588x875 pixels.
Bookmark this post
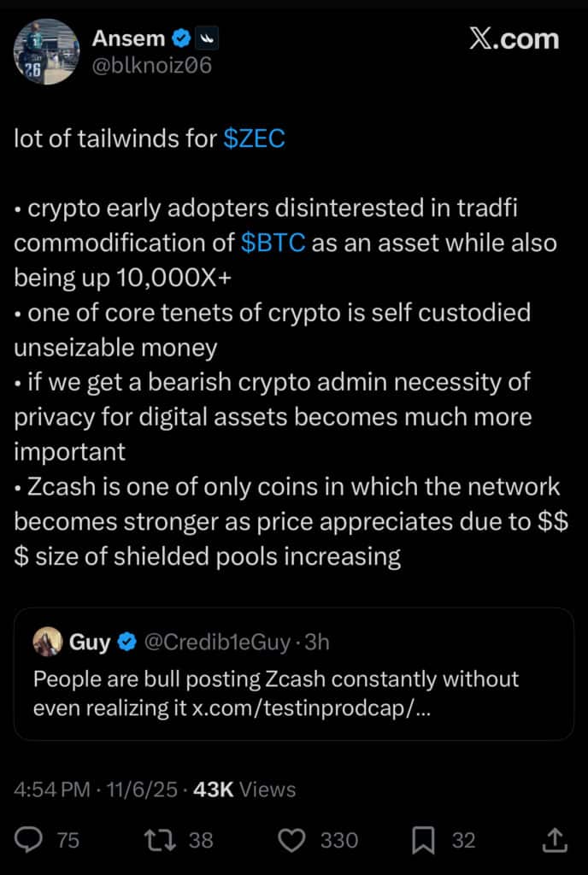click(x=423, y=840)
